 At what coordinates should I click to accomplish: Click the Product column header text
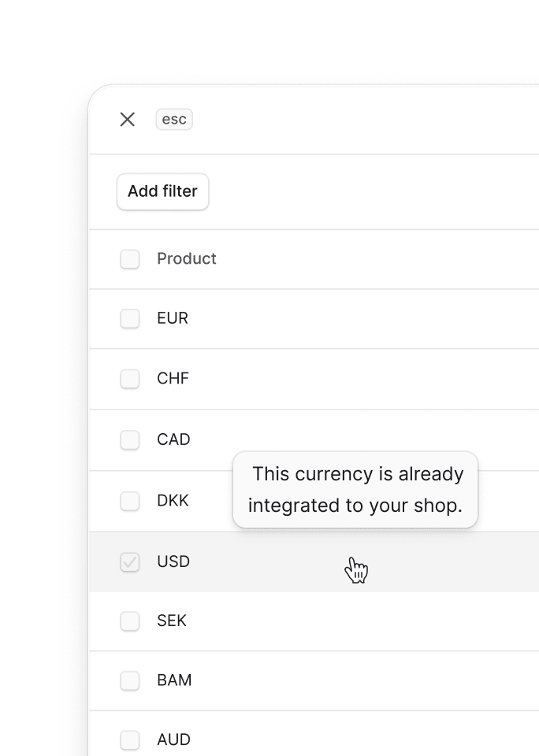[187, 259]
